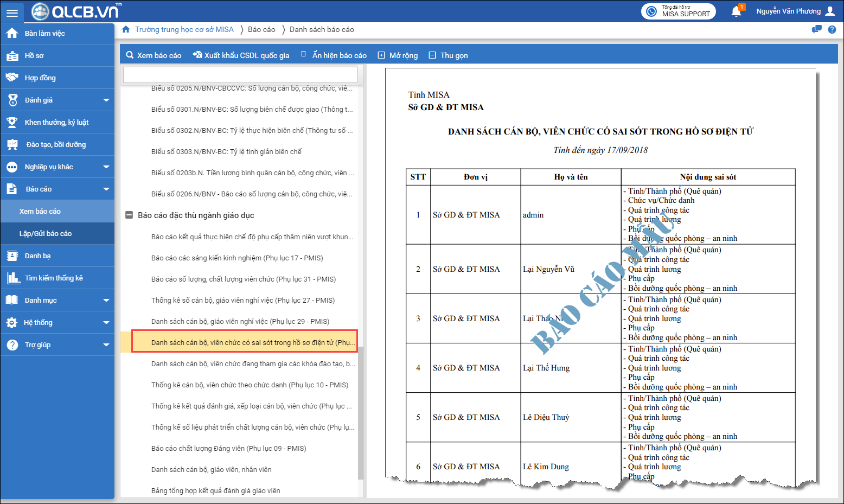Click the Xem báo cáo toolbar button
The width and height of the screenshot is (844, 504).
154,55
